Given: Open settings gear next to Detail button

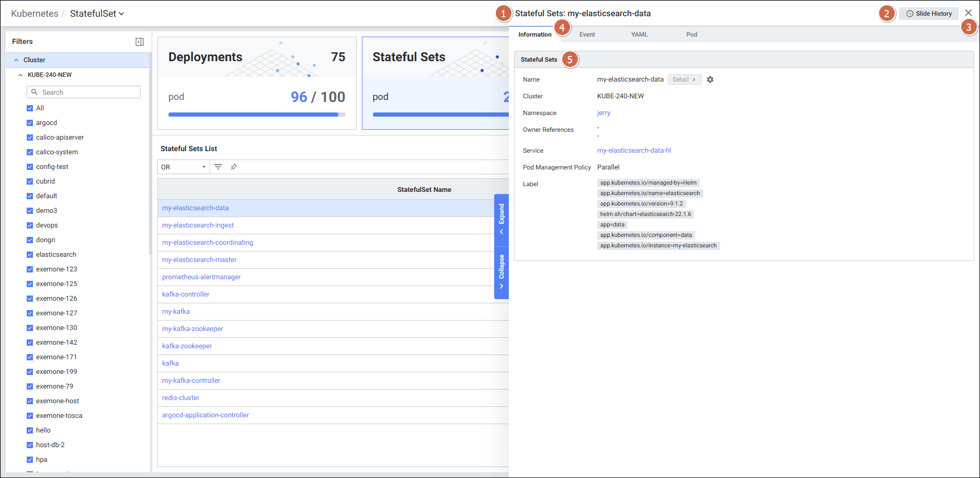Looking at the screenshot, I should [x=710, y=79].
